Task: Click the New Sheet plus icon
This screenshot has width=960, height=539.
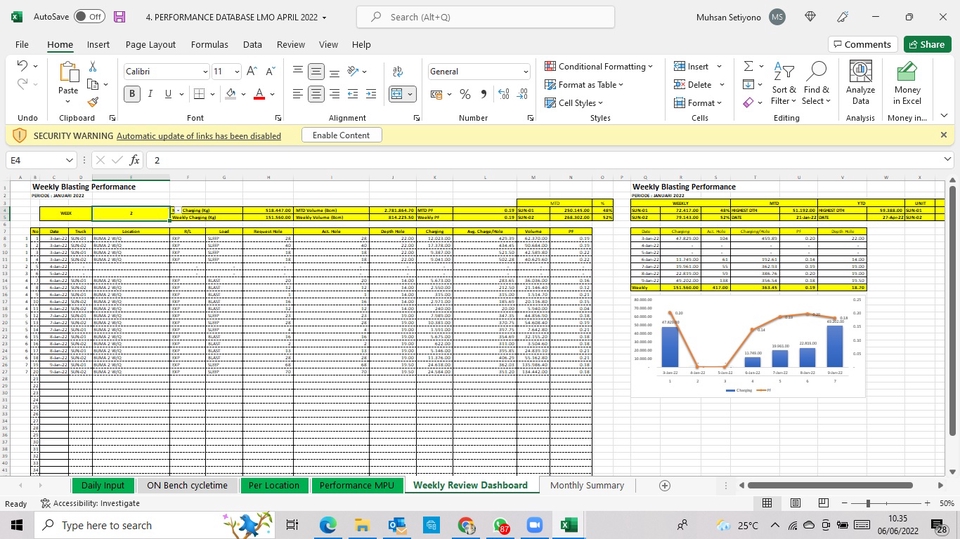Action: (664, 485)
